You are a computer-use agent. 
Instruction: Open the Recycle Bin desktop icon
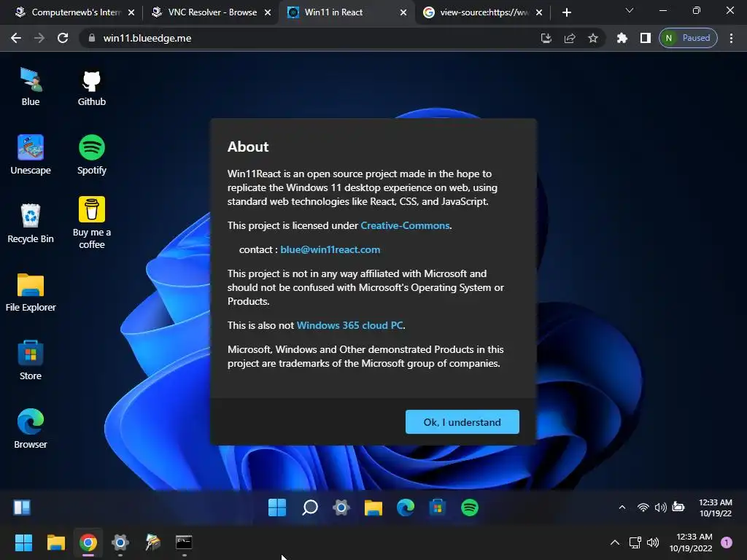pos(31,224)
